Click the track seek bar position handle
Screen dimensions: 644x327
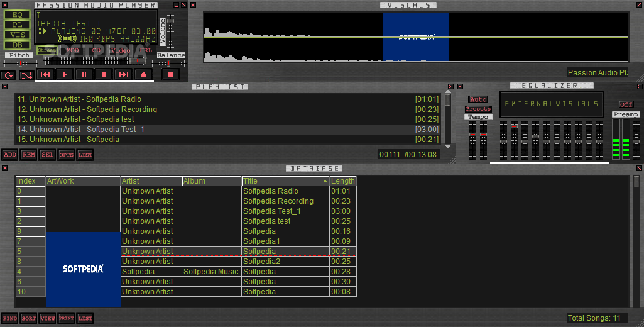point(138,61)
